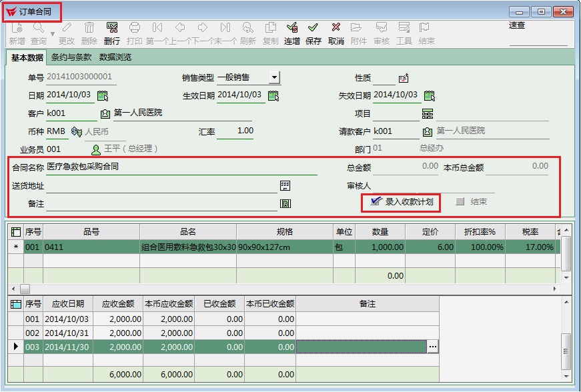Click the ellipsis button in row 003 备注
581x392 pixels.
(x=433, y=347)
